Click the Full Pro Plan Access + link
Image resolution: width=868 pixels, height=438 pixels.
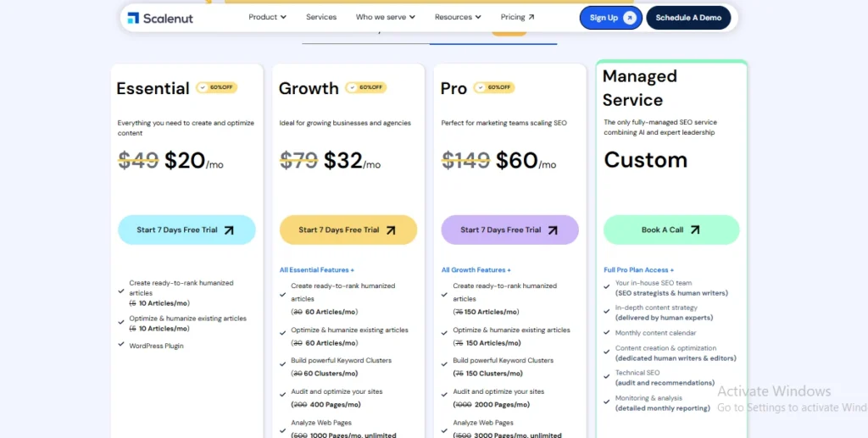pyautogui.click(x=639, y=270)
